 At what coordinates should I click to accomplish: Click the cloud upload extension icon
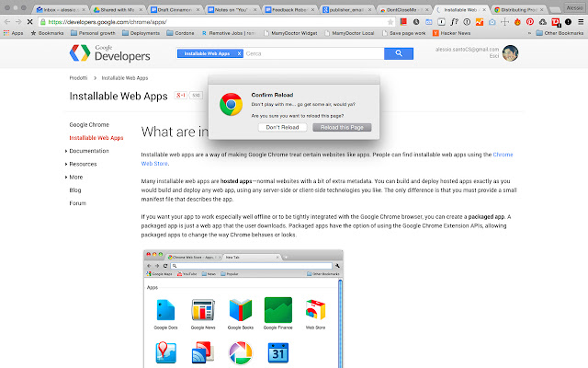tap(543, 22)
